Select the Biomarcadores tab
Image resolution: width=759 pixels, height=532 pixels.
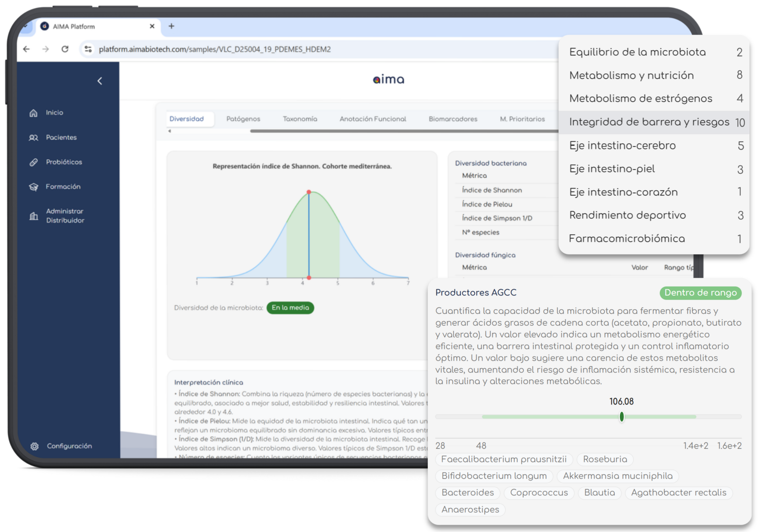click(453, 119)
